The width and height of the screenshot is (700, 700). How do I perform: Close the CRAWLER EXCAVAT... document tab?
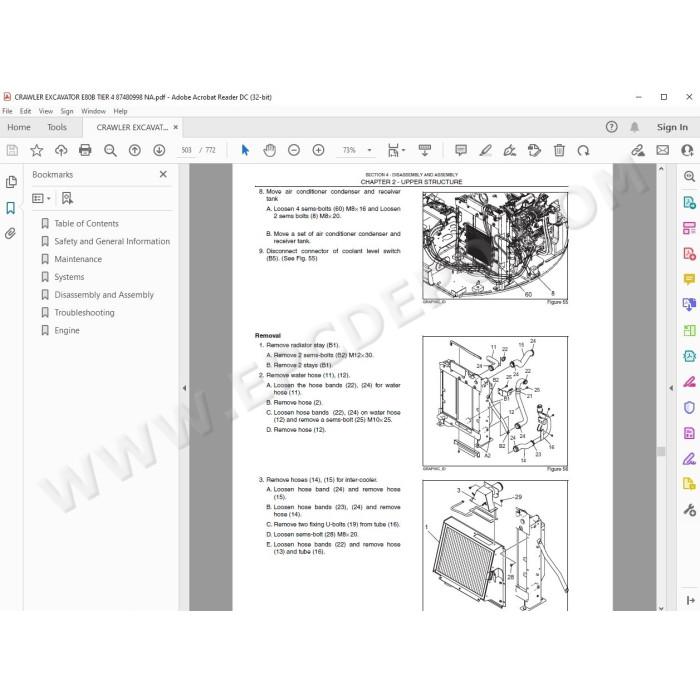(x=175, y=127)
